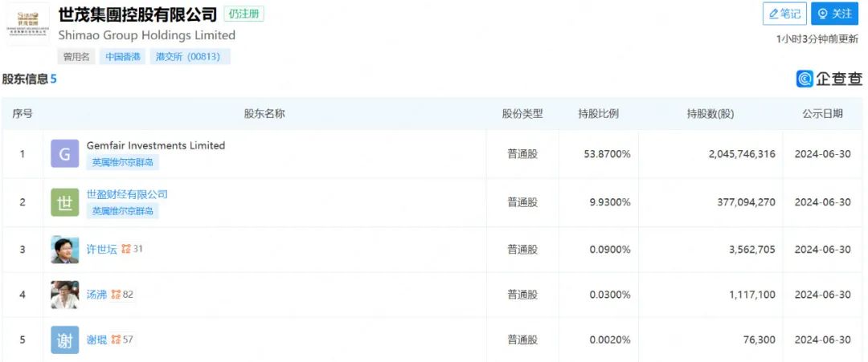Image resolution: width=868 pixels, height=362 pixels.
Task: Select the 曾用名 tag
Action: click(76, 56)
